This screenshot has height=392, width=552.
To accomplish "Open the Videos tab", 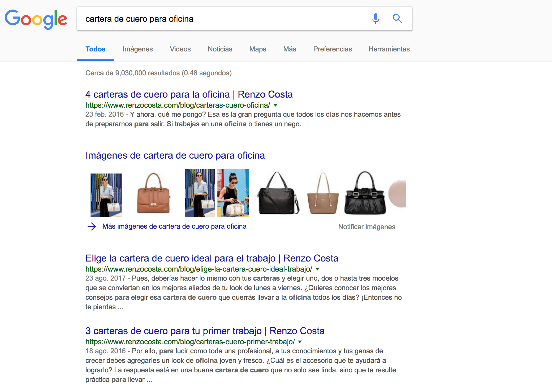I will coord(180,49).
